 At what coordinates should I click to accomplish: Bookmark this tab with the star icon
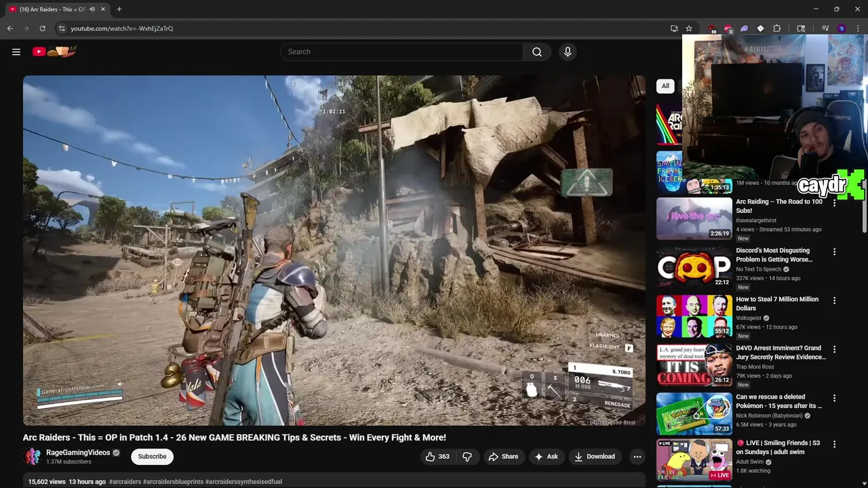689,28
